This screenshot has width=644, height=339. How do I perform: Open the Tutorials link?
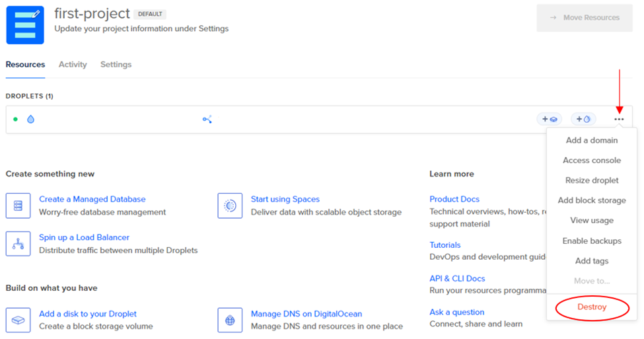[445, 245]
